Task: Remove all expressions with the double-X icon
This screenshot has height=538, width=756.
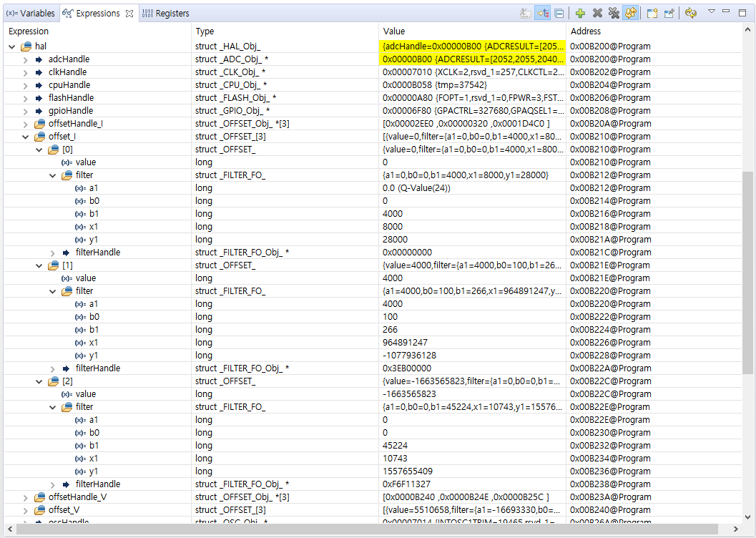Action: (615, 13)
